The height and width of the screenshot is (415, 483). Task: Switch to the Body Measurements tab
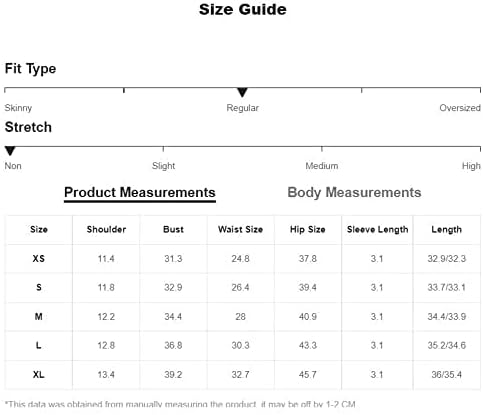pyautogui.click(x=354, y=193)
